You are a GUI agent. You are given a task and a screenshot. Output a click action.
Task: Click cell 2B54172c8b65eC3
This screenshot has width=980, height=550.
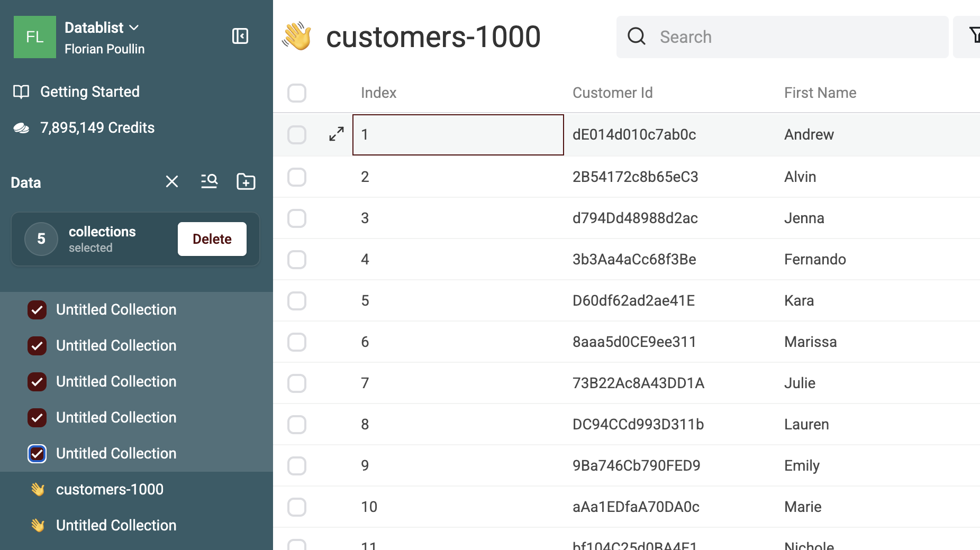[x=636, y=177]
